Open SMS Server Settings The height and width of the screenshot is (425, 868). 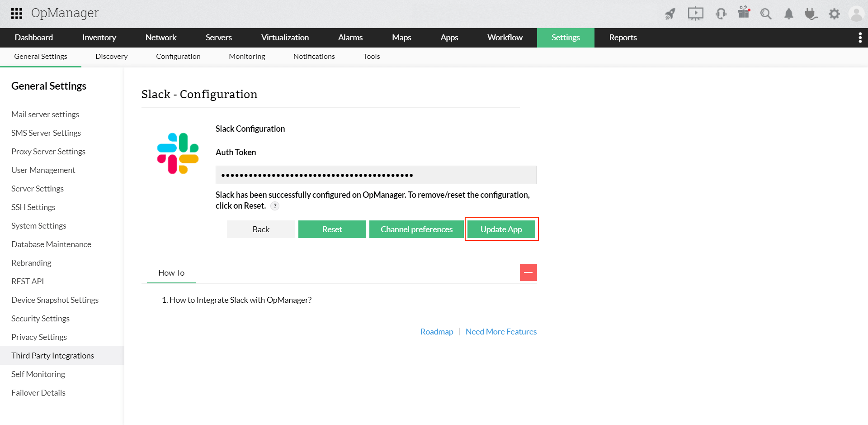pyautogui.click(x=46, y=133)
